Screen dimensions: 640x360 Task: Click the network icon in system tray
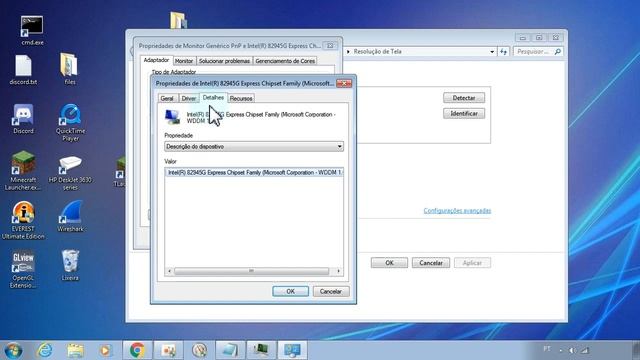(x=585, y=350)
